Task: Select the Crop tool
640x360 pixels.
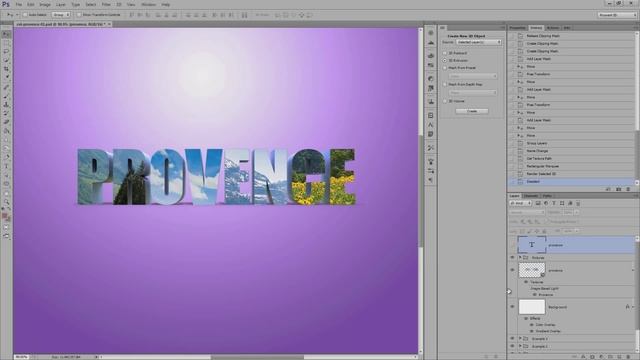Action: coord(6,69)
